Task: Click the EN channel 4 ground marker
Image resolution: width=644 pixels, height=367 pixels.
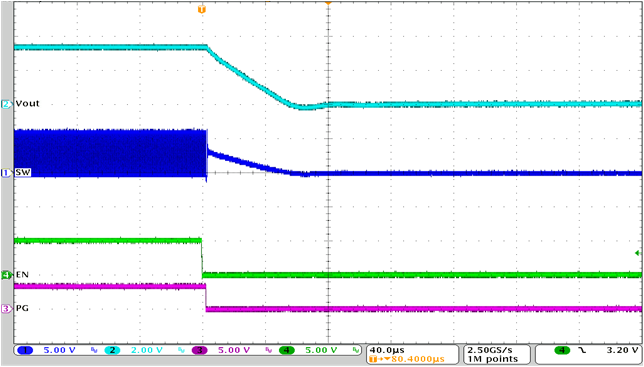Action: tap(6, 275)
